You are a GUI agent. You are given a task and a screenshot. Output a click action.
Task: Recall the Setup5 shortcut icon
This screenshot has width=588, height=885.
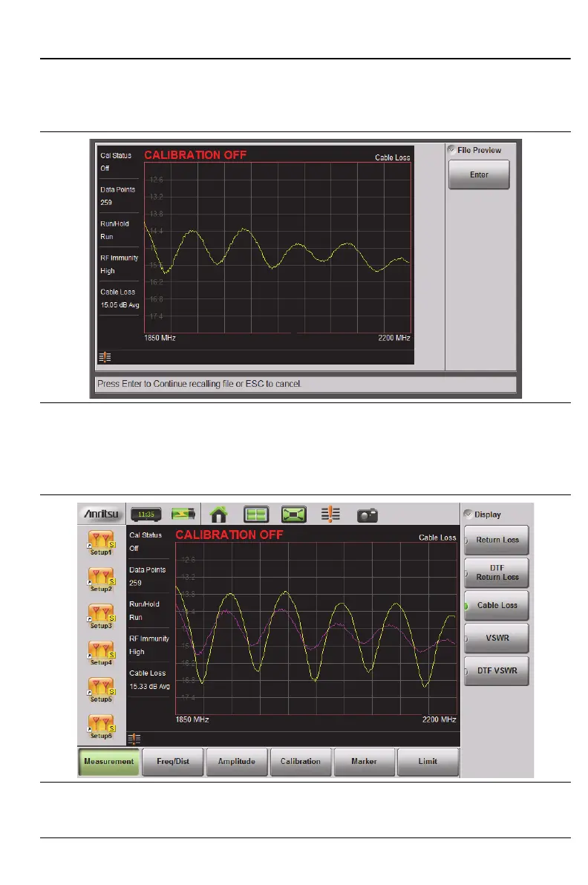pos(101,690)
